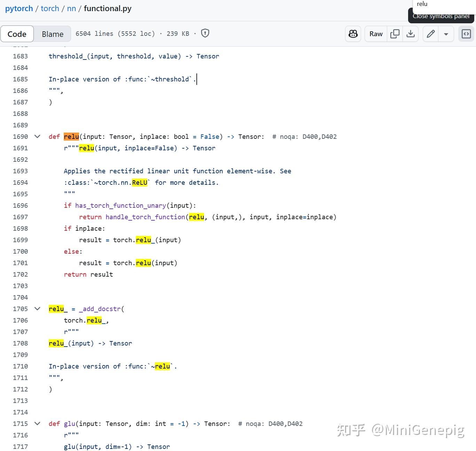Click 'if inplace:' on line 1698

[x=84, y=228]
